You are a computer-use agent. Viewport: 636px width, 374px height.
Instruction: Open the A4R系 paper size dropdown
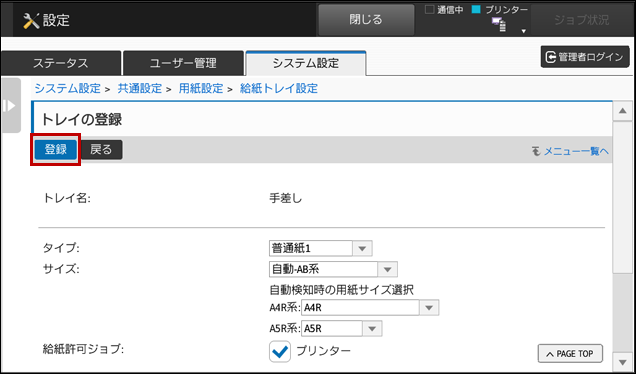click(370, 308)
